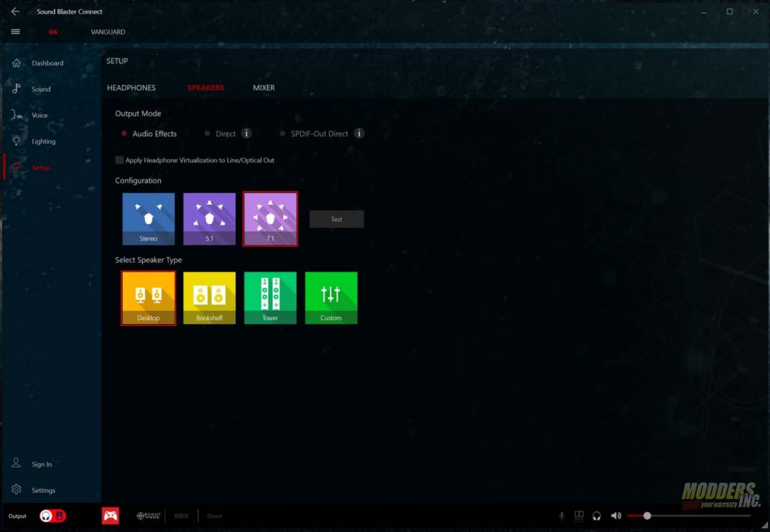Choose the Stereo speaker configuration

tap(148, 219)
